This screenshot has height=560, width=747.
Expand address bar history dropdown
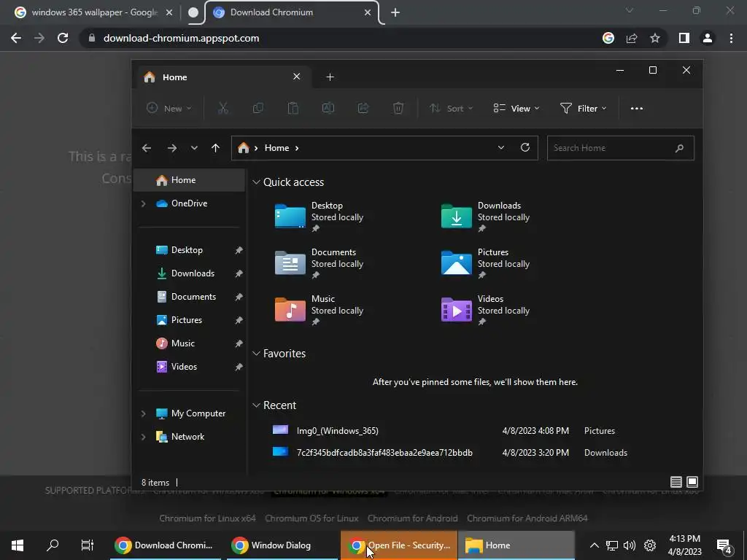tap(500, 147)
